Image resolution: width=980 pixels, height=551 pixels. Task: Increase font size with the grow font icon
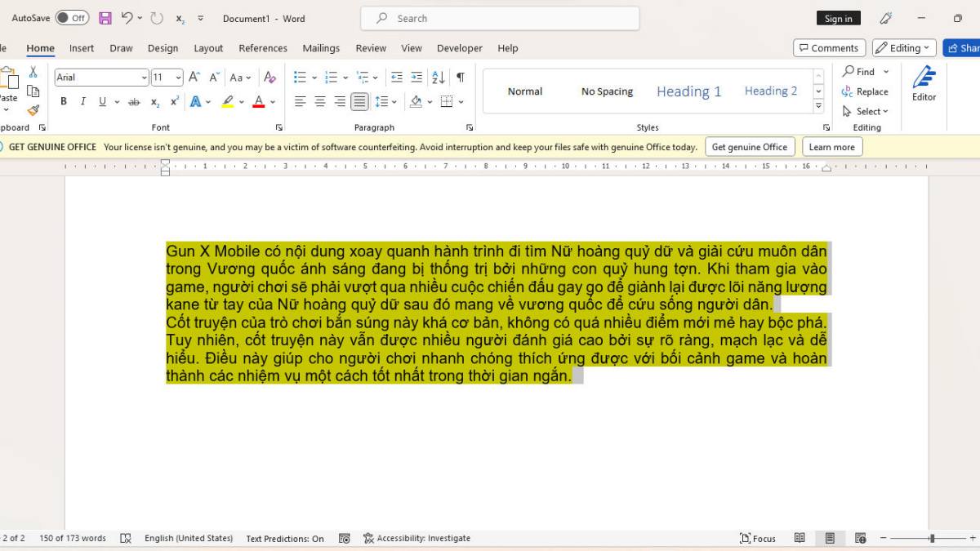(194, 78)
